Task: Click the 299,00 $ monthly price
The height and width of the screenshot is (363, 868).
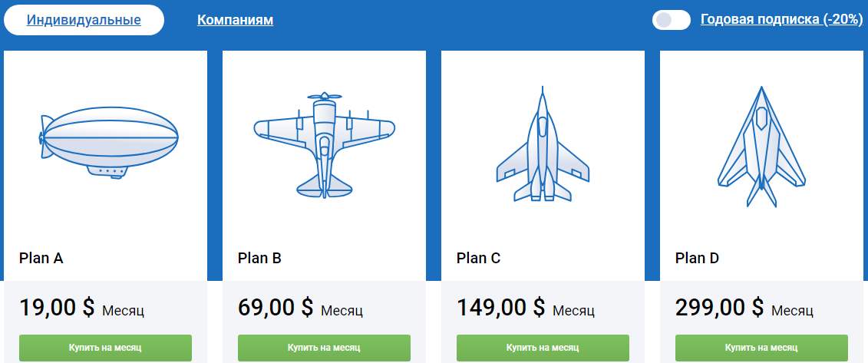Action: [720, 307]
